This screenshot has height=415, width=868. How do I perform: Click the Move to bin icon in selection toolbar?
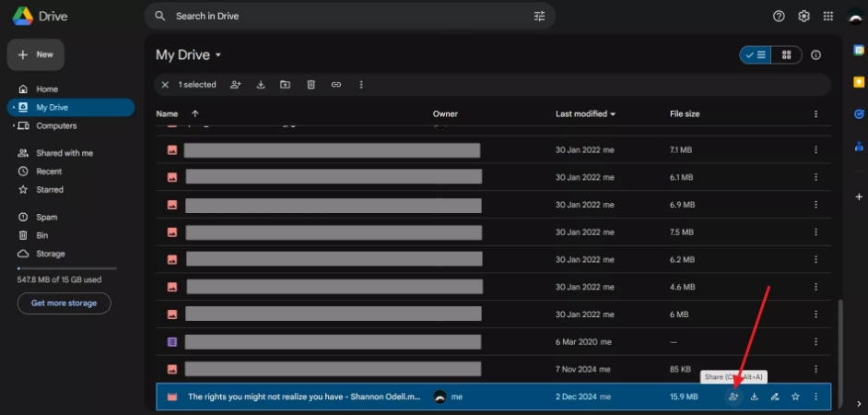tap(311, 85)
